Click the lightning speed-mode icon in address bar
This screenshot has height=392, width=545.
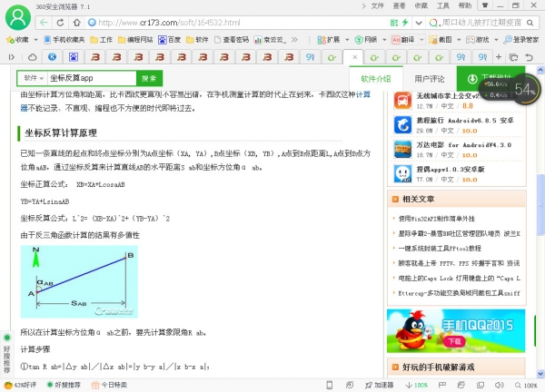point(405,23)
